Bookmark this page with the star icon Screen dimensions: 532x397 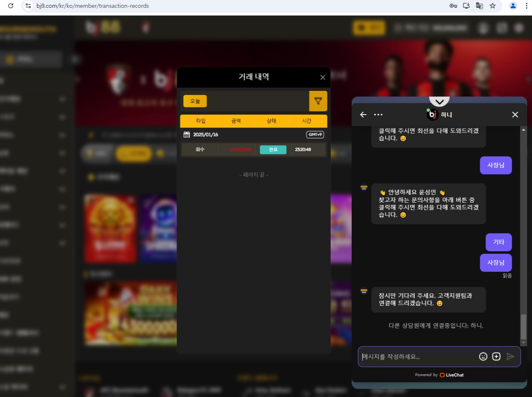pyautogui.click(x=493, y=6)
